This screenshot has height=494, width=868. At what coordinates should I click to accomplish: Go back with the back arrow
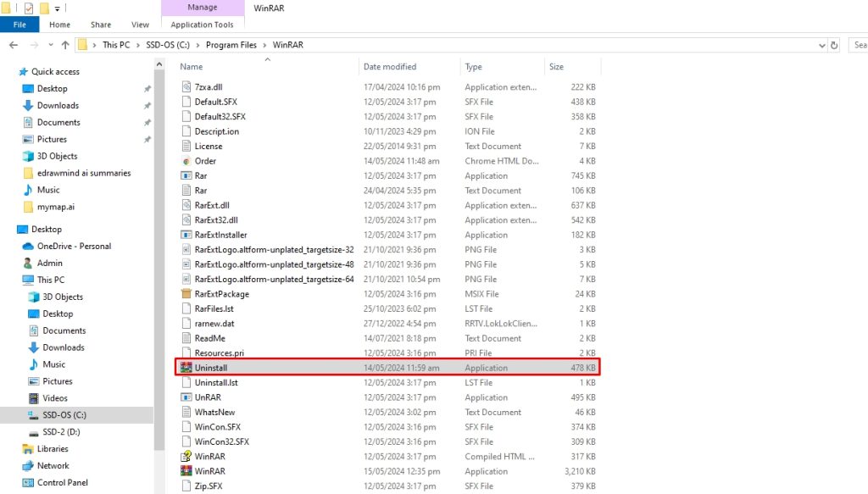pyautogui.click(x=14, y=45)
